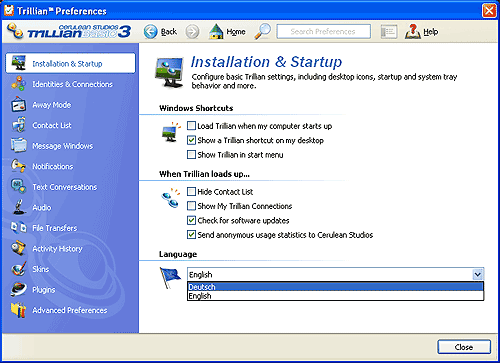The height and width of the screenshot is (363, 500).
Task: Click the Back text label
Action: point(169,32)
